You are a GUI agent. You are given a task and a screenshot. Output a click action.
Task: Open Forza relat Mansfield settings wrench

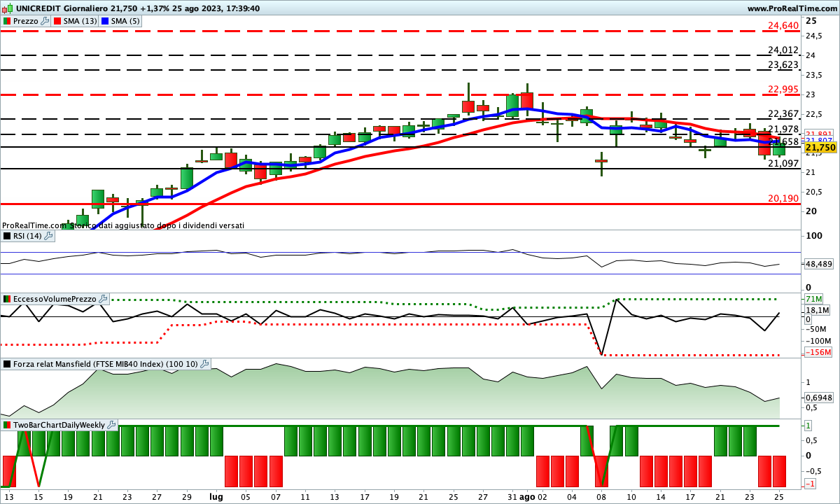204,364
